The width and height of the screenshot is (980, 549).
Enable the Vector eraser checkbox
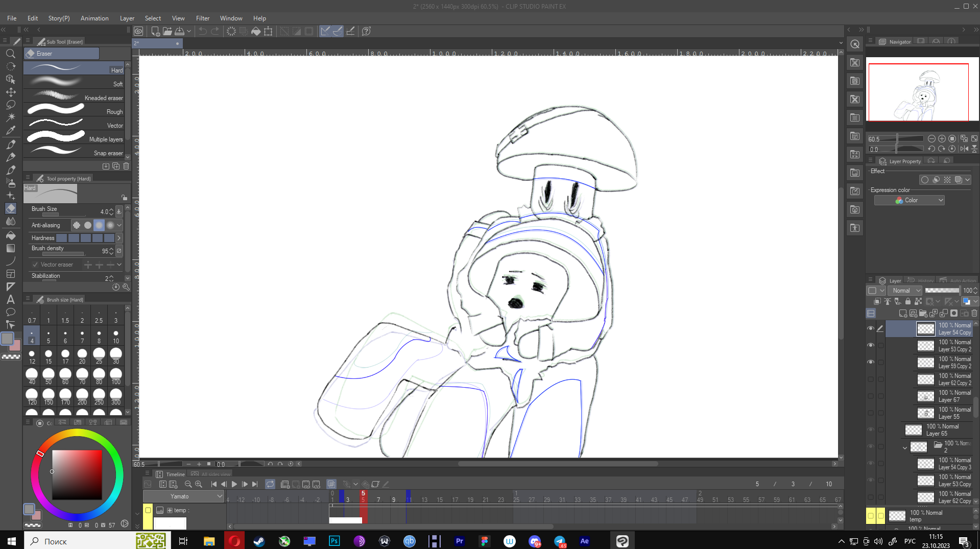coord(35,265)
